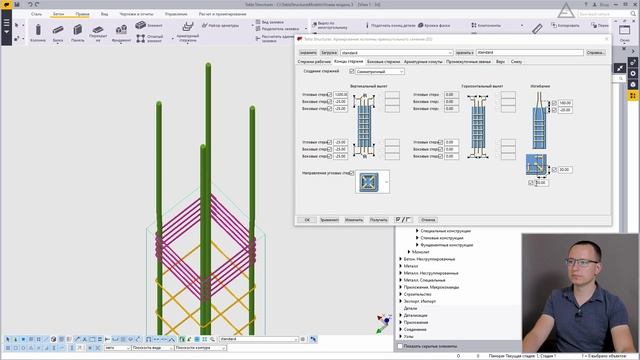
Task: Click the Копировать ribbon icon
Action: point(565,25)
